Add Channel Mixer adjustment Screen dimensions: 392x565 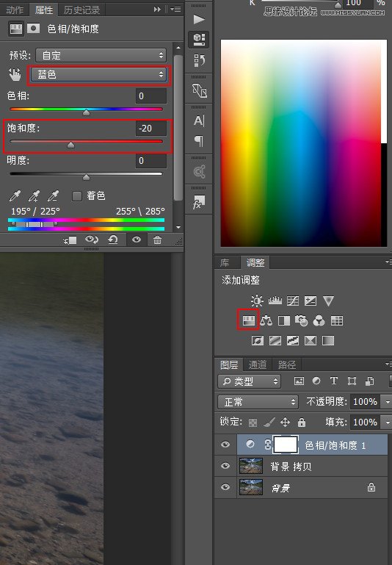(x=319, y=320)
